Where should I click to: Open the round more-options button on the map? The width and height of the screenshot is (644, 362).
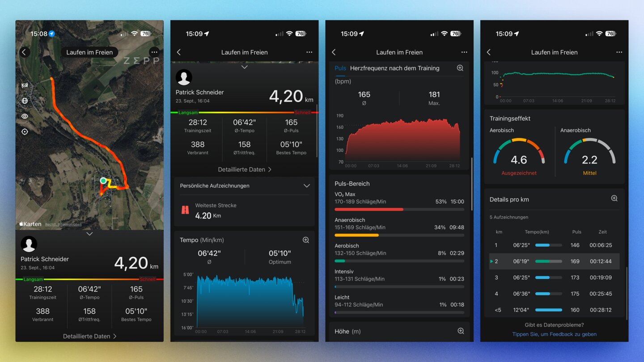(x=154, y=52)
